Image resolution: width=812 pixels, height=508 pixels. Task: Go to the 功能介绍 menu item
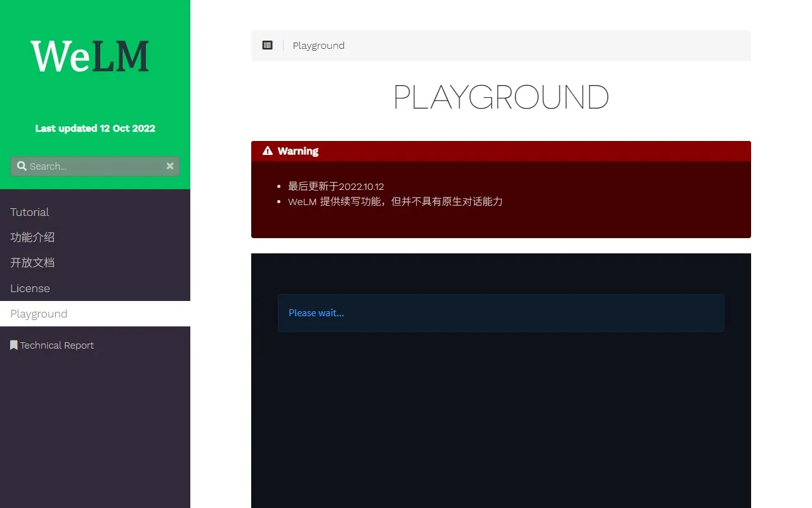coord(32,237)
